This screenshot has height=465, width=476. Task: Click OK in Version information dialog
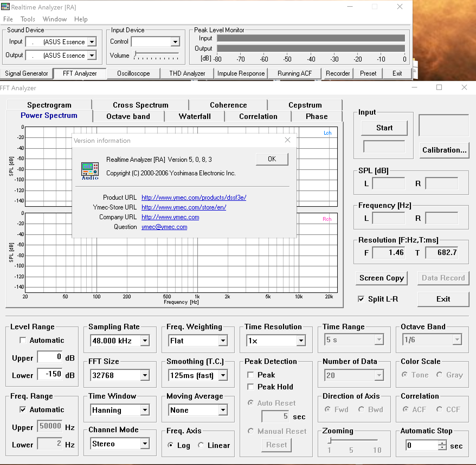click(272, 159)
